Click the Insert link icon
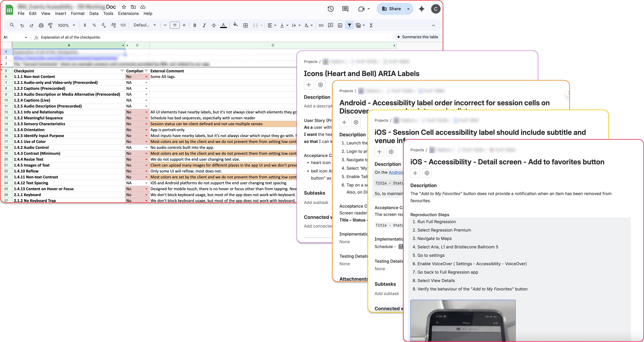Image resolution: width=644 pixels, height=342 pixels. [321, 25]
